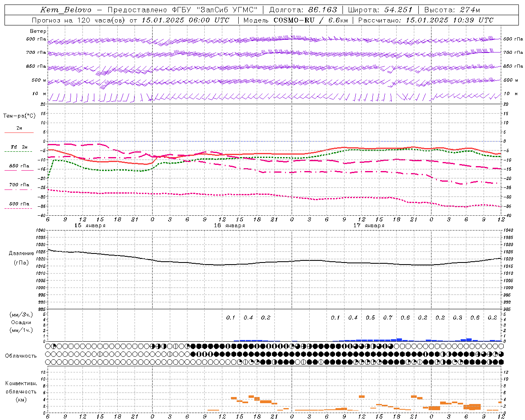
Task: Click the Облачность cloud cover label
Action: coord(21,356)
